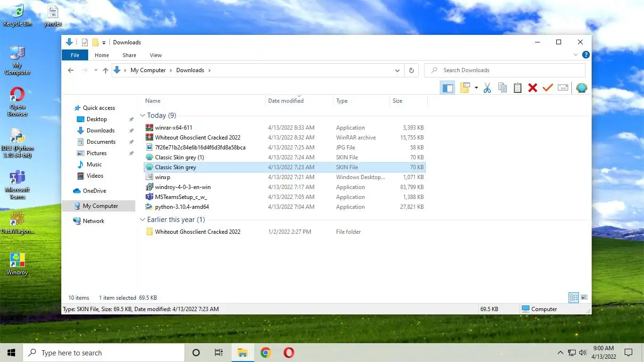Click the IDLE Python desktop icon

pyautogui.click(x=17, y=143)
